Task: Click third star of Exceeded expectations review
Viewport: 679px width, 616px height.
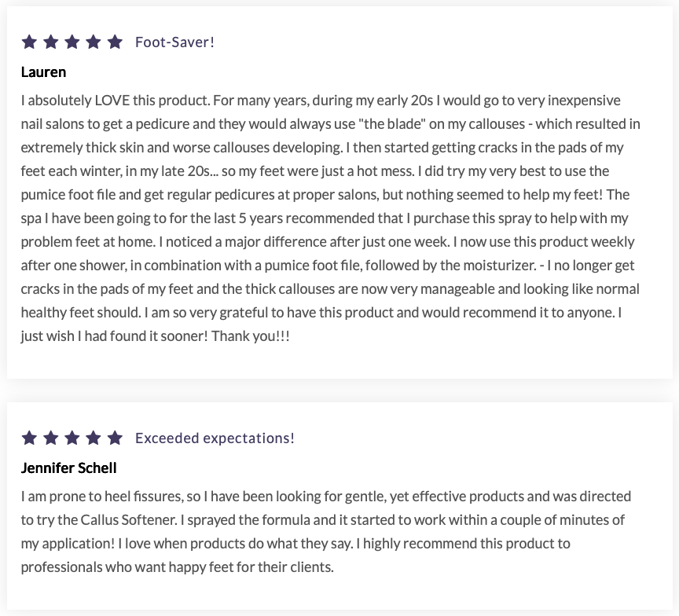Action: click(72, 438)
